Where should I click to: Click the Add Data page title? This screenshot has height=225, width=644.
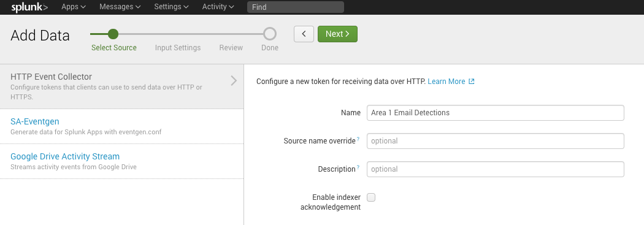pyautogui.click(x=40, y=36)
